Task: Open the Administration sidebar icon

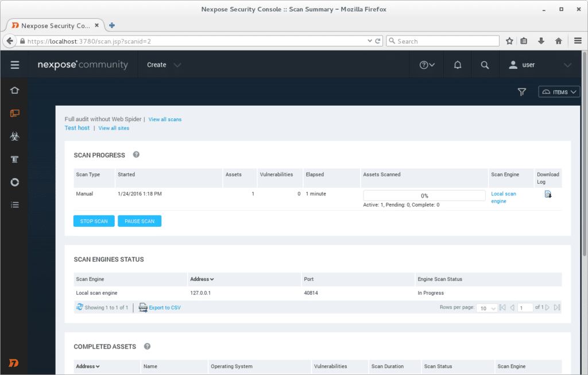Action: click(14, 204)
